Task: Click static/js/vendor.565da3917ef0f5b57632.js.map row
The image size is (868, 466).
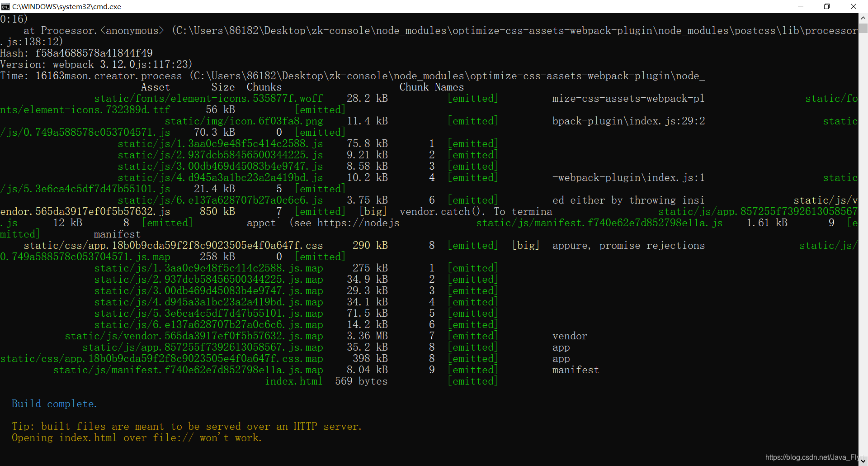Action: (326, 336)
